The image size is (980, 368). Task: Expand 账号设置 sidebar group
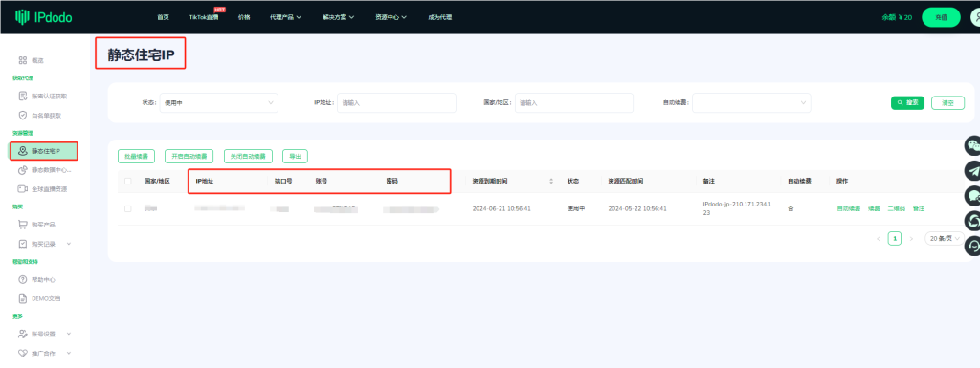(44, 334)
